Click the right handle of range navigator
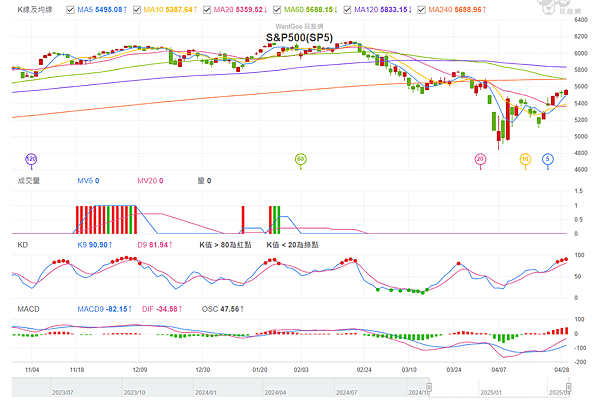The width and height of the screenshot is (600, 402). click(x=569, y=387)
